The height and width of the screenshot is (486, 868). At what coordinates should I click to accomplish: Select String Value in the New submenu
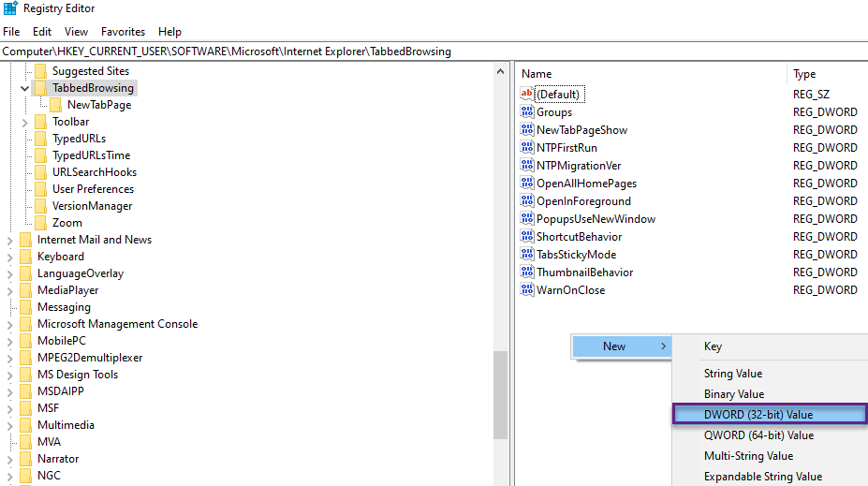[733, 374]
